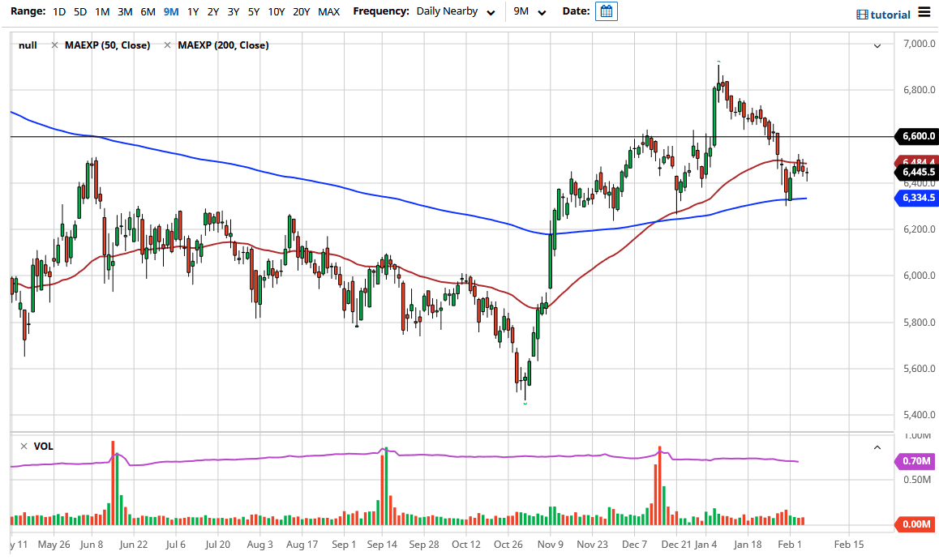Remove the MAEXP (200, Close) indicator
939x560 pixels.
click(167, 45)
